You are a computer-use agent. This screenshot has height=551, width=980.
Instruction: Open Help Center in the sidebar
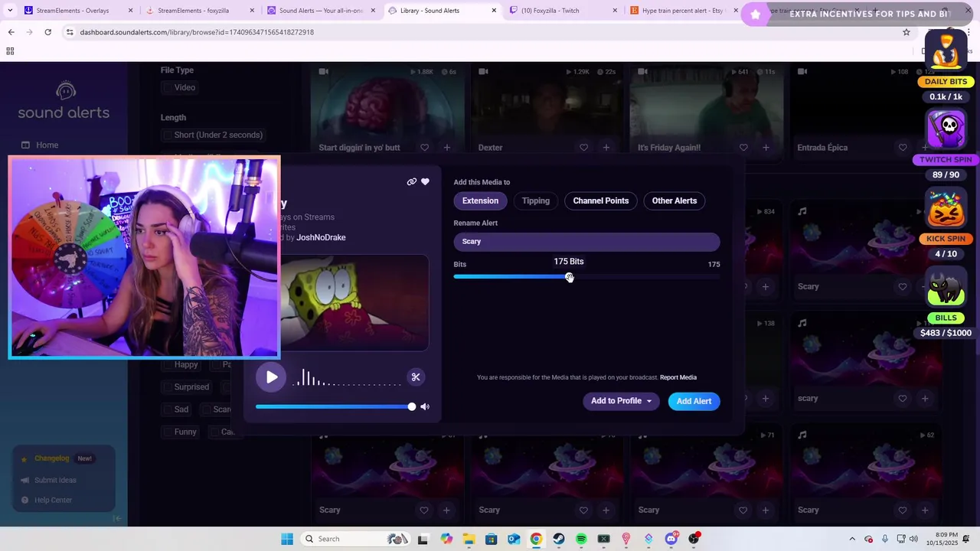click(x=53, y=500)
